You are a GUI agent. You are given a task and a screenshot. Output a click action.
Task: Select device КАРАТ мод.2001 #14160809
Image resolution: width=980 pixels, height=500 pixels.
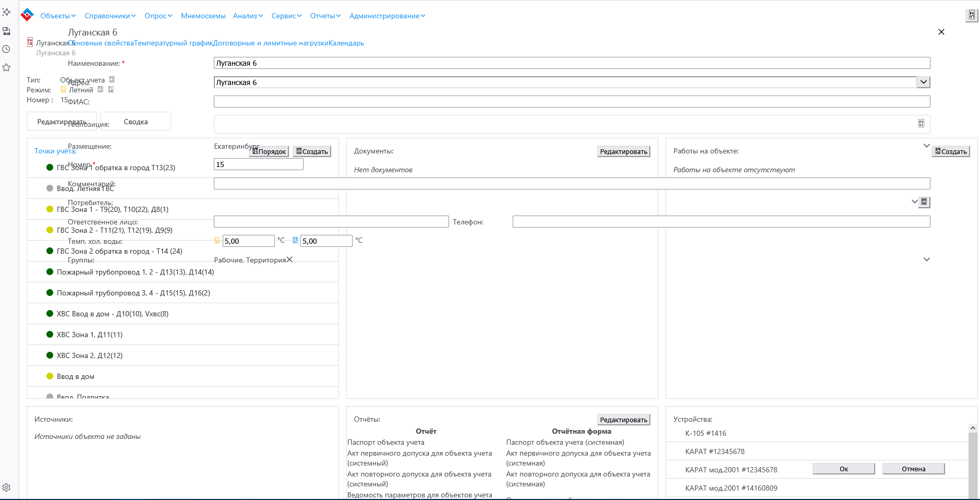pos(817,488)
